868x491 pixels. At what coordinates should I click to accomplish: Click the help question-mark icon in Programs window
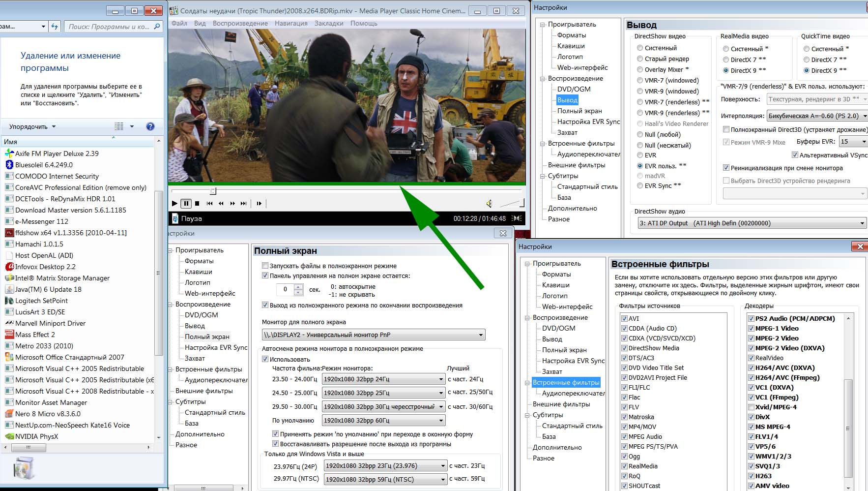[150, 126]
